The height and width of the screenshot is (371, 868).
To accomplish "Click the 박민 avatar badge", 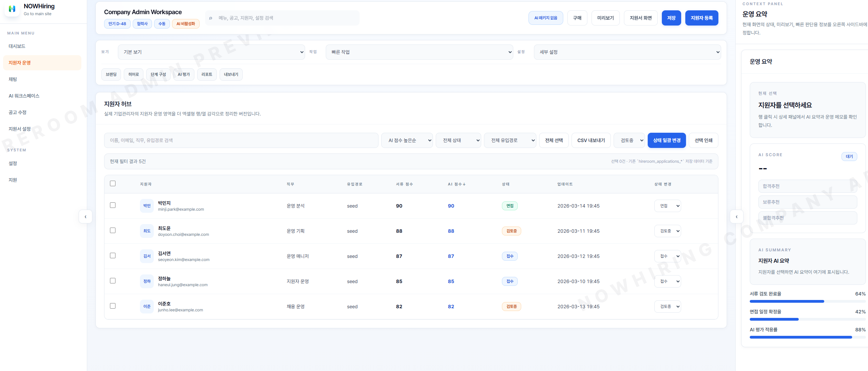I will click(x=147, y=206).
